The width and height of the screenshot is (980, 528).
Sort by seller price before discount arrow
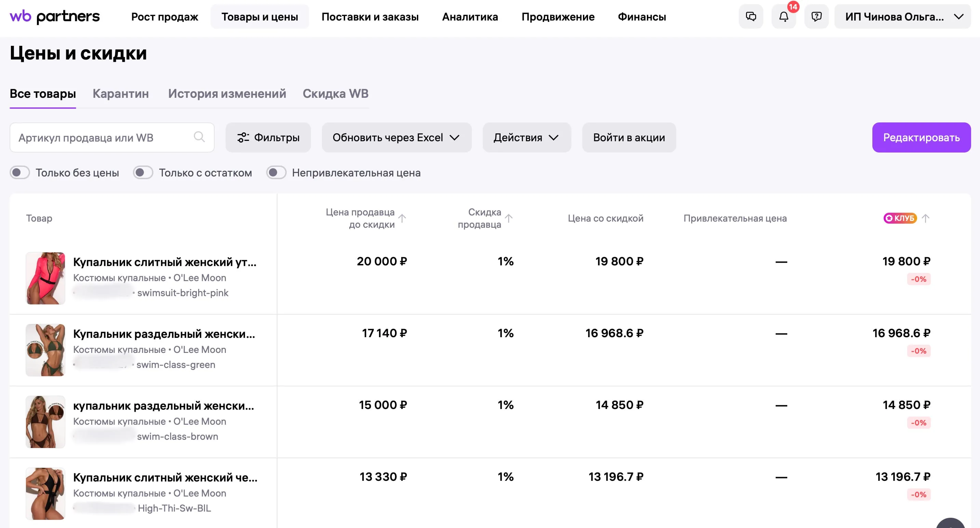[x=402, y=218]
